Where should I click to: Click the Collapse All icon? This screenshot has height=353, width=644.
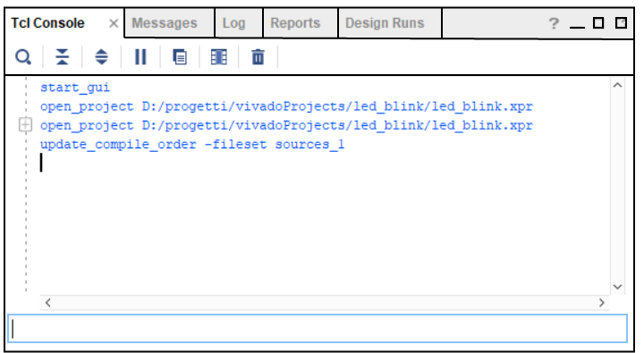click(x=62, y=56)
